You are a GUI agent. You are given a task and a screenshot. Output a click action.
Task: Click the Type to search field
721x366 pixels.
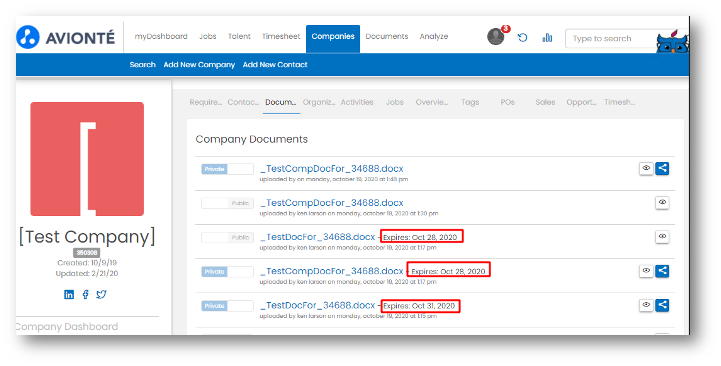[x=612, y=39]
